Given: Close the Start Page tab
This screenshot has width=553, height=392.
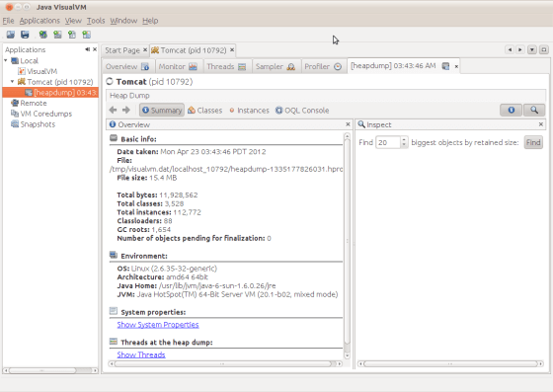Looking at the screenshot, I should click(145, 50).
